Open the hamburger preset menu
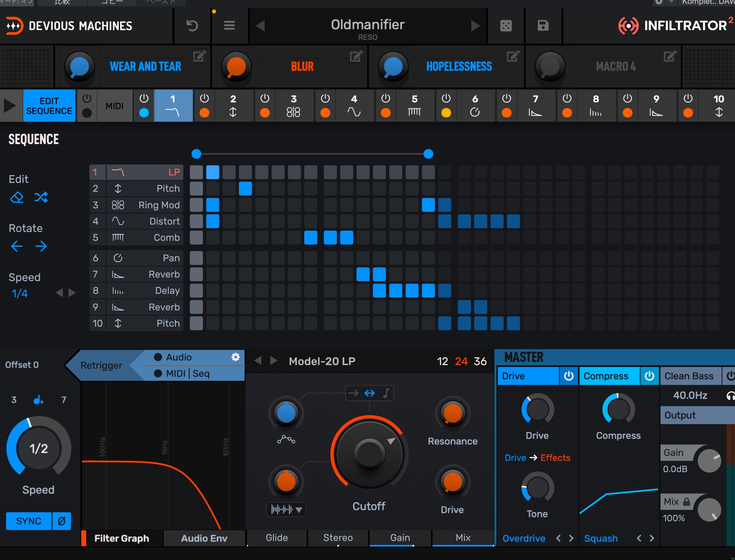Viewport: 735px width, 560px height. point(229,26)
